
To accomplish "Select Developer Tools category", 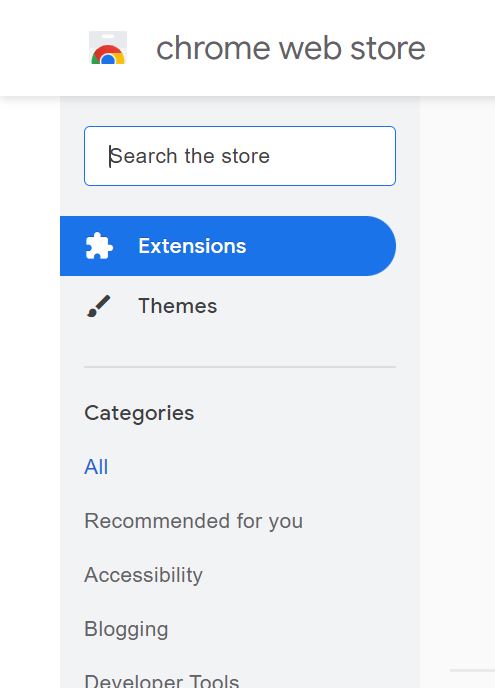I will click(162, 680).
